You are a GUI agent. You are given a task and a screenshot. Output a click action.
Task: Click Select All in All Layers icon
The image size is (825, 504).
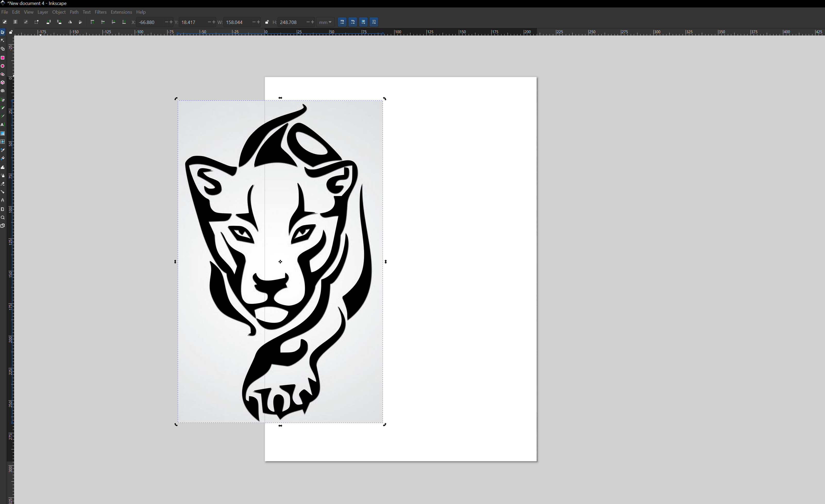(15, 22)
